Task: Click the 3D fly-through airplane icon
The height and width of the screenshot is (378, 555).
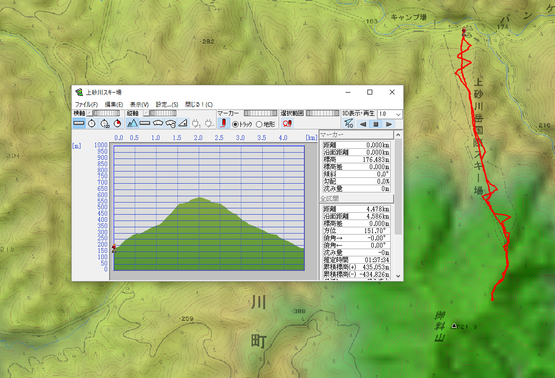Action: tap(349, 124)
